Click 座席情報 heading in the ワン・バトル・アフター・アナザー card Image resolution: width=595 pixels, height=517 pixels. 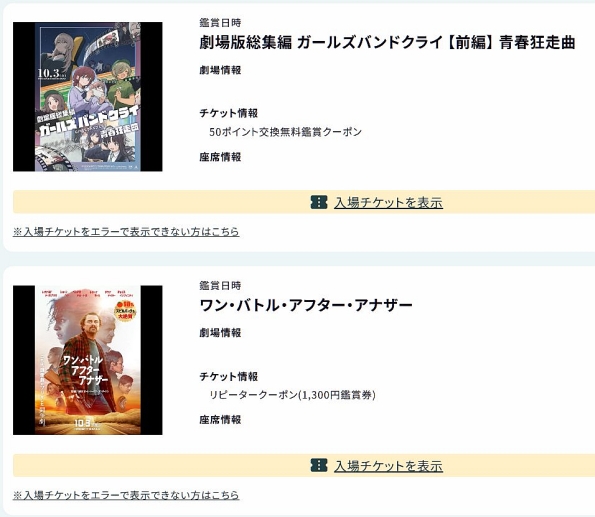click(220, 420)
